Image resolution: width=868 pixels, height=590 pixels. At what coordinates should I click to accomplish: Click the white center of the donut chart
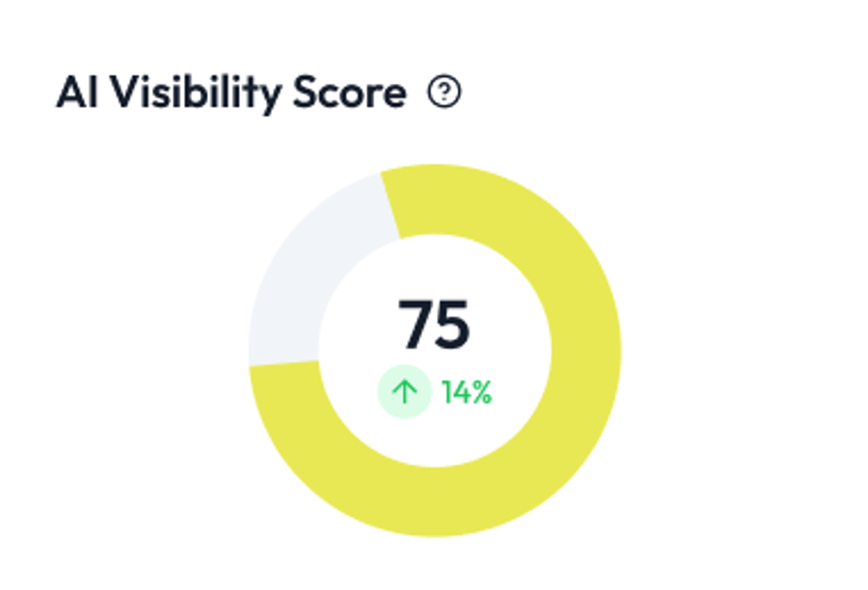pos(435,351)
